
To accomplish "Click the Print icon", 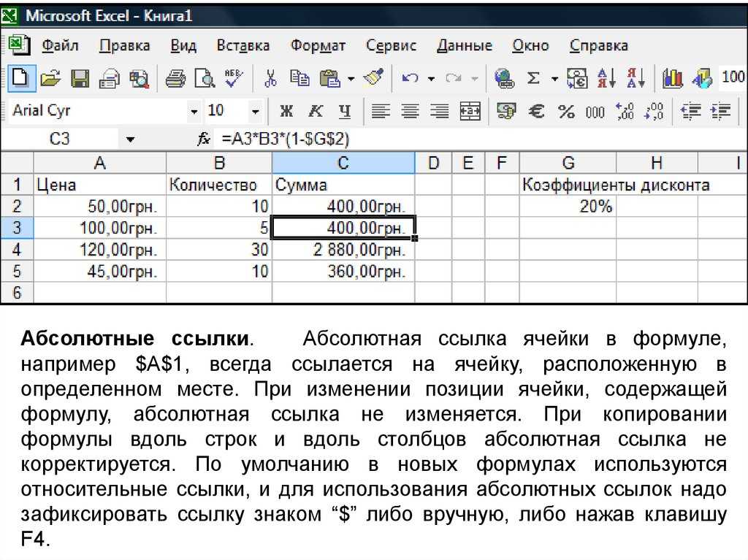I will pyautogui.click(x=175, y=77).
